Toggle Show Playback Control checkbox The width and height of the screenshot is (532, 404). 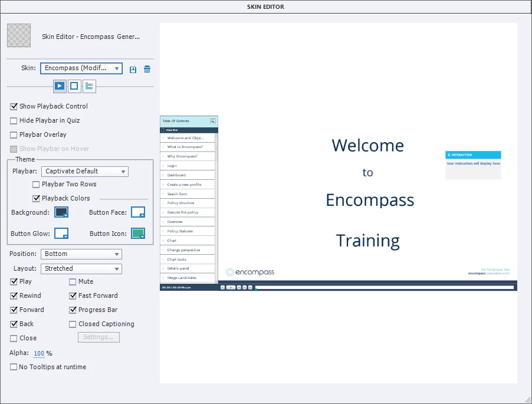click(14, 107)
